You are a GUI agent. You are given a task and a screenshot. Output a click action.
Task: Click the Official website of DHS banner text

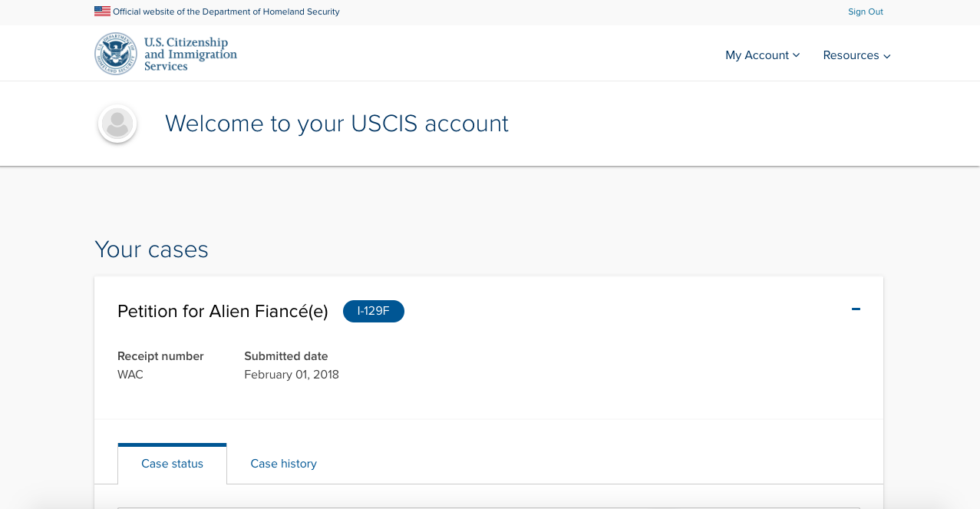click(x=226, y=12)
